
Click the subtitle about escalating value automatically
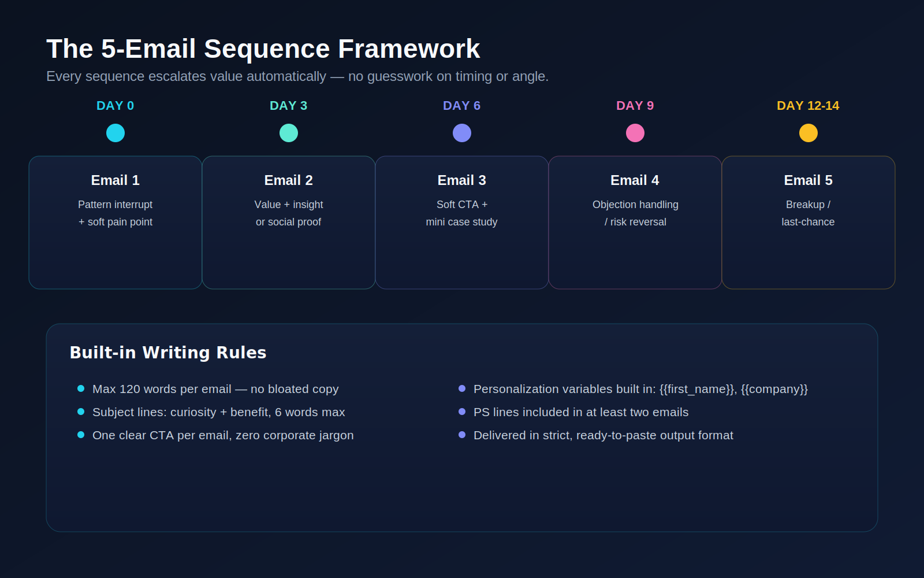coord(297,76)
